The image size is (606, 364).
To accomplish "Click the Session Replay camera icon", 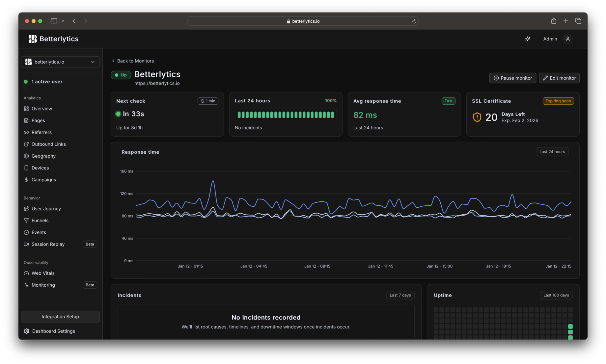I will (x=26, y=244).
